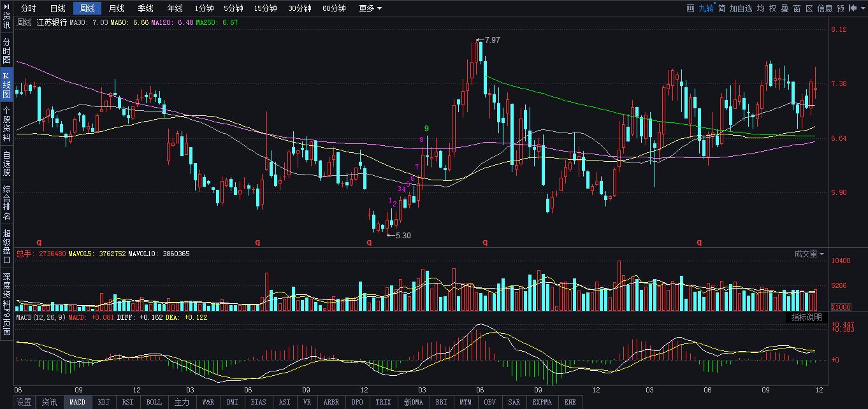Image resolution: width=868 pixels, height=409 pixels.
Task: Toggle moving averages with the 均 switch
Action: click(x=761, y=8)
